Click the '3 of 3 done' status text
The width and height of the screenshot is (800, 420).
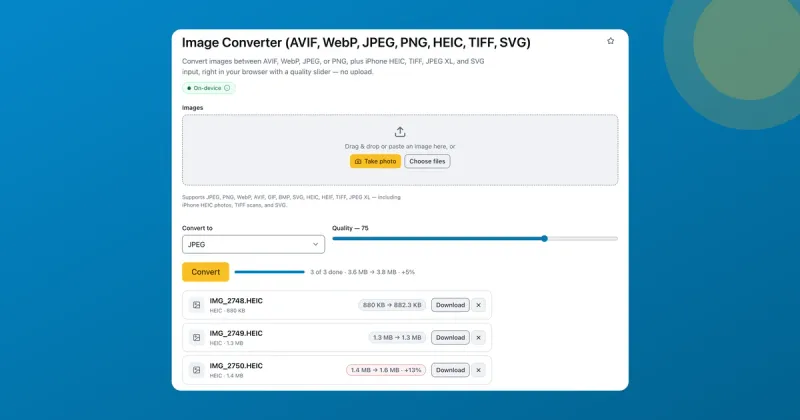pyautogui.click(x=362, y=272)
